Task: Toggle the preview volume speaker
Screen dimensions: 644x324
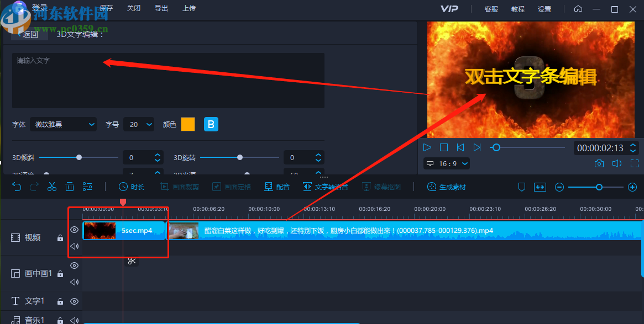Action: (x=616, y=163)
